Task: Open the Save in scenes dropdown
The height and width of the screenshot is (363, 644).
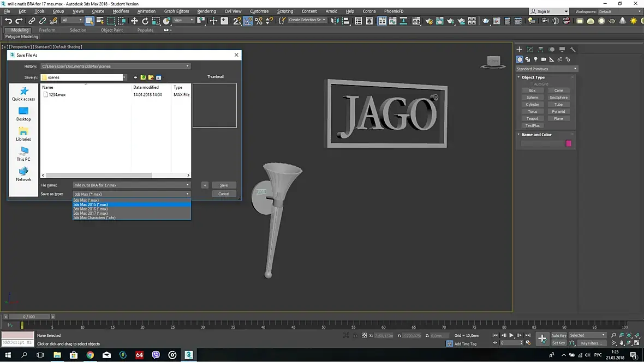Action: pyautogui.click(x=124, y=77)
